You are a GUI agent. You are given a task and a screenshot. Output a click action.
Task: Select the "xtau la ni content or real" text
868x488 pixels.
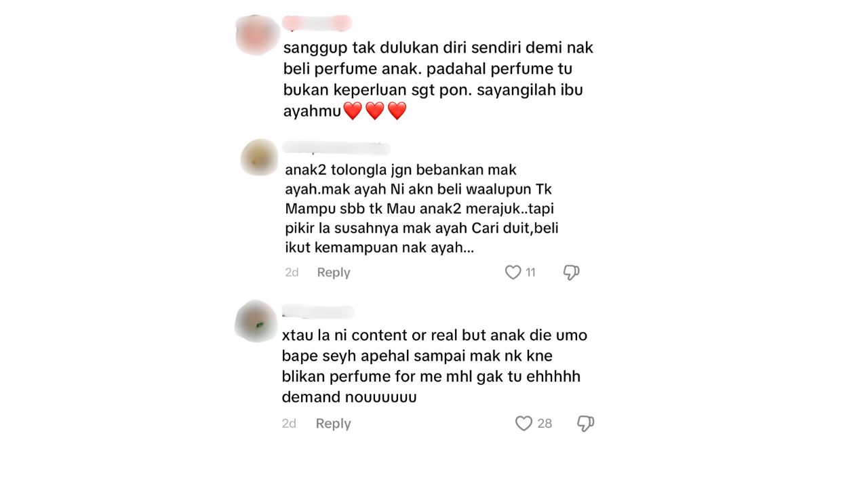435,366
